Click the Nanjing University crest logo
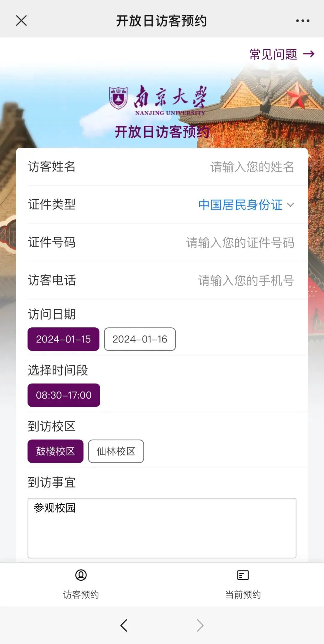This screenshot has width=324, height=644. point(118,98)
